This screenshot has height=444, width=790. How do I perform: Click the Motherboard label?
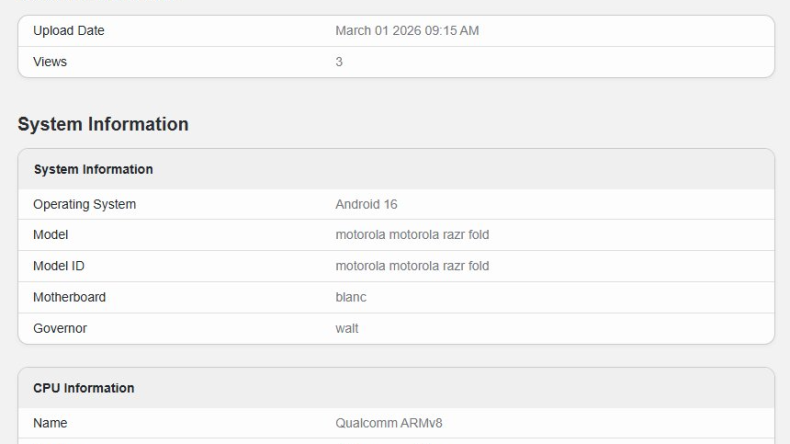(x=69, y=297)
